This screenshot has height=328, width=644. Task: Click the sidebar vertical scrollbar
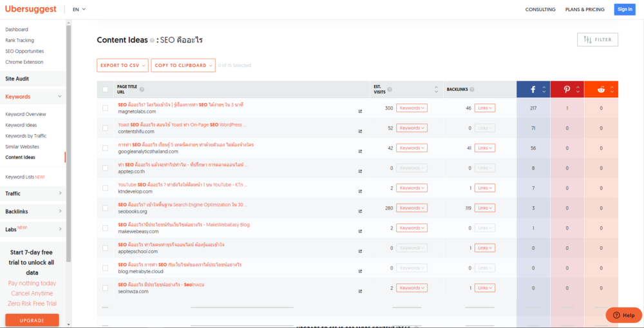click(69, 144)
